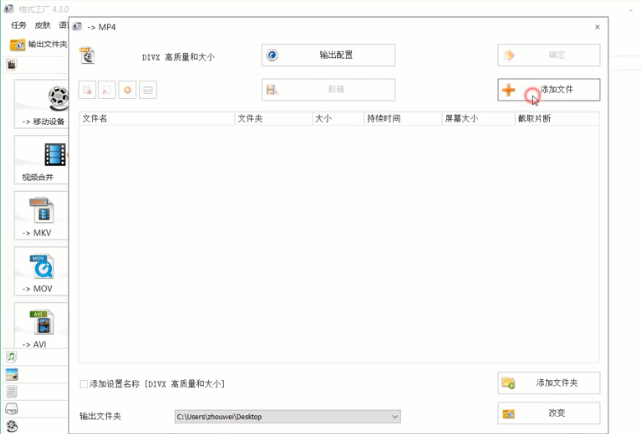Image resolution: width=642 pixels, height=434 pixels.
Task: Click the 大小 column header
Action: 338,119
